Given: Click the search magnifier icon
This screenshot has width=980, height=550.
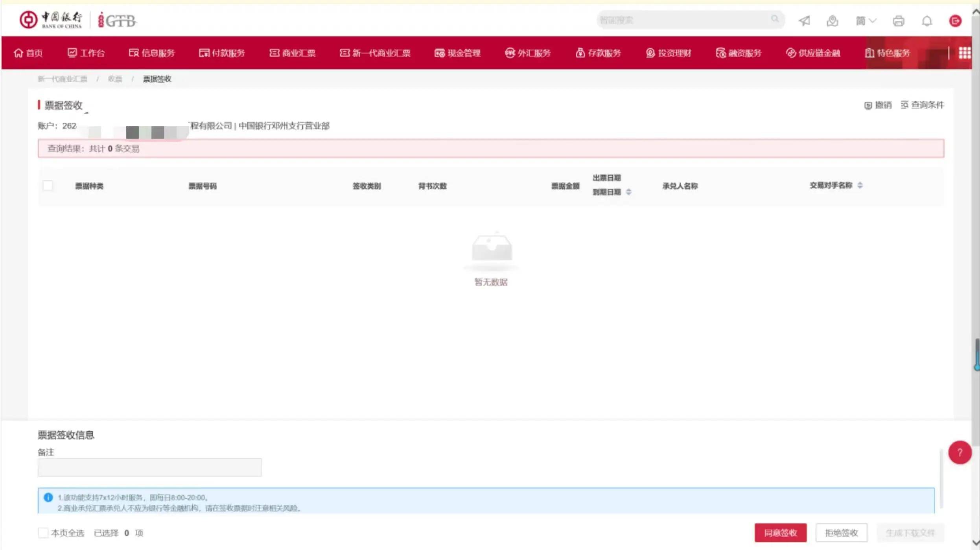Looking at the screenshot, I should point(774,19).
